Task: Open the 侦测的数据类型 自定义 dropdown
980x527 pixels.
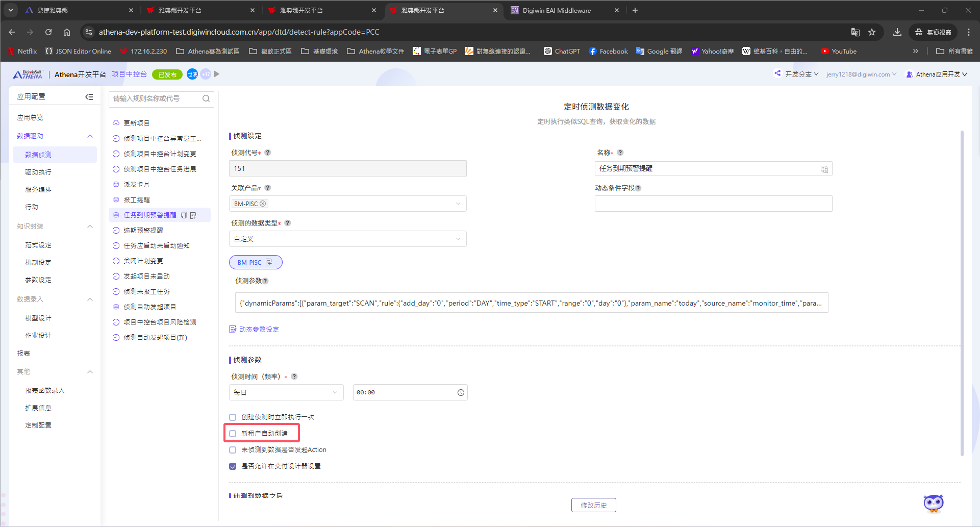Action: [x=348, y=239]
